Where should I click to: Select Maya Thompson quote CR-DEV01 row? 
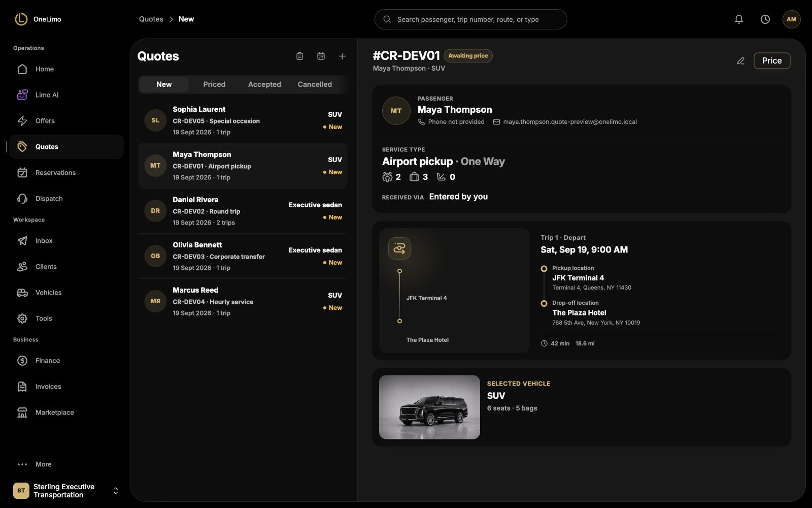[x=243, y=166]
